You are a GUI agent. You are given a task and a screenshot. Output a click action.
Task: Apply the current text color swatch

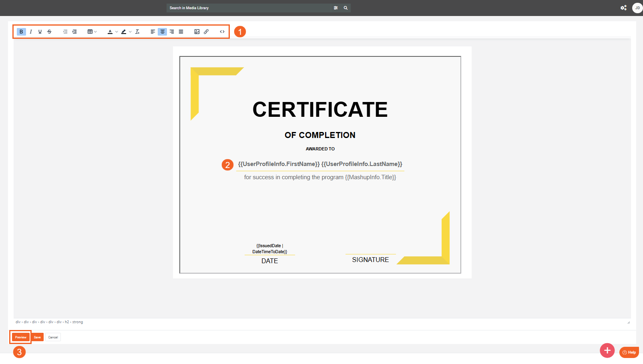click(110, 32)
